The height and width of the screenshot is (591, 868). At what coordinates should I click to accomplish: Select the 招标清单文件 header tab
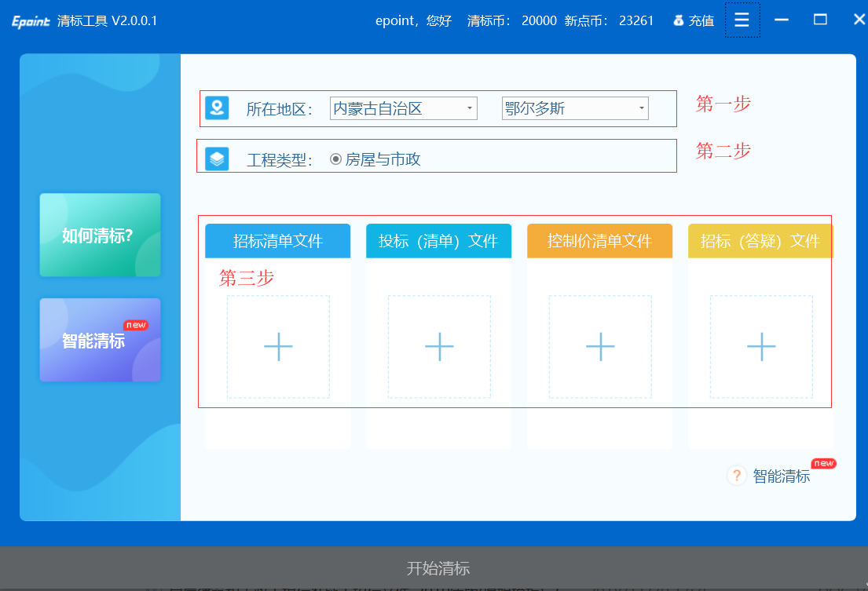(x=278, y=241)
